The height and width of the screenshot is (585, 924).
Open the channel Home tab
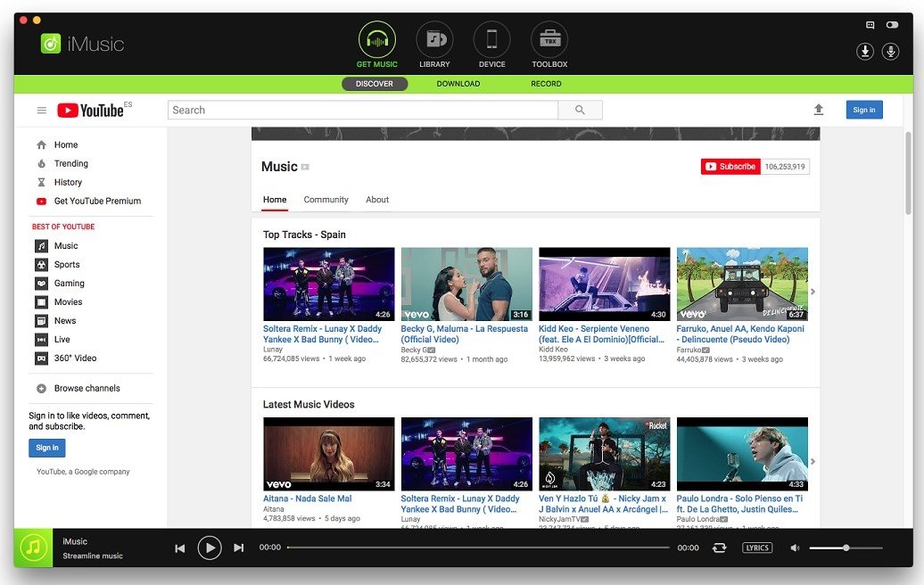[275, 200]
